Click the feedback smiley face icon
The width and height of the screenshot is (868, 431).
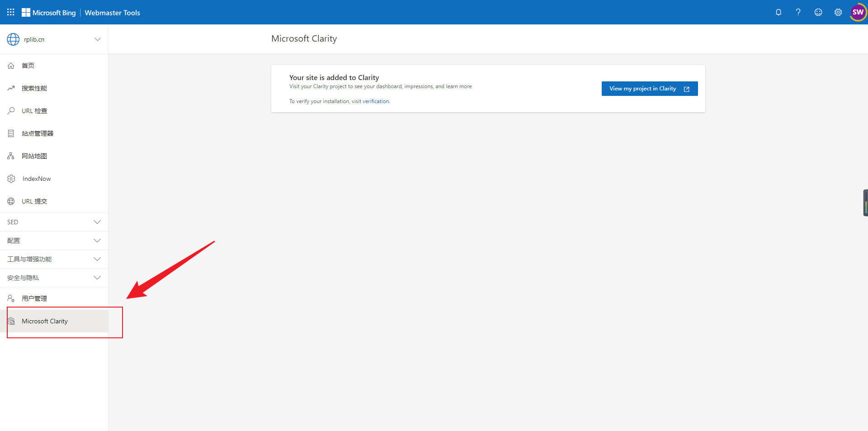[x=818, y=12]
